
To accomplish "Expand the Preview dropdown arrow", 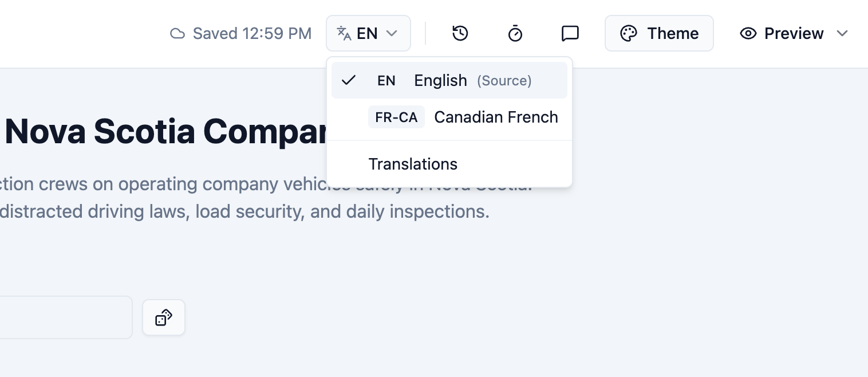I will (842, 33).
